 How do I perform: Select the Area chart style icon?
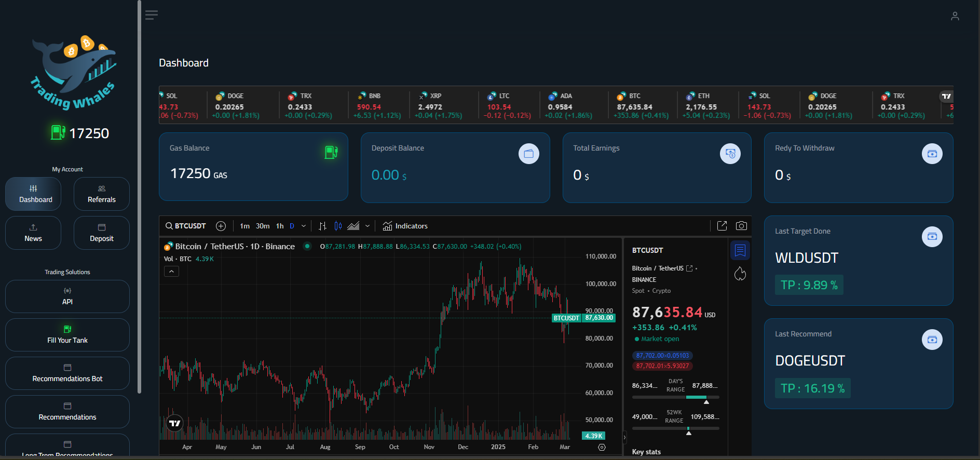[353, 226]
